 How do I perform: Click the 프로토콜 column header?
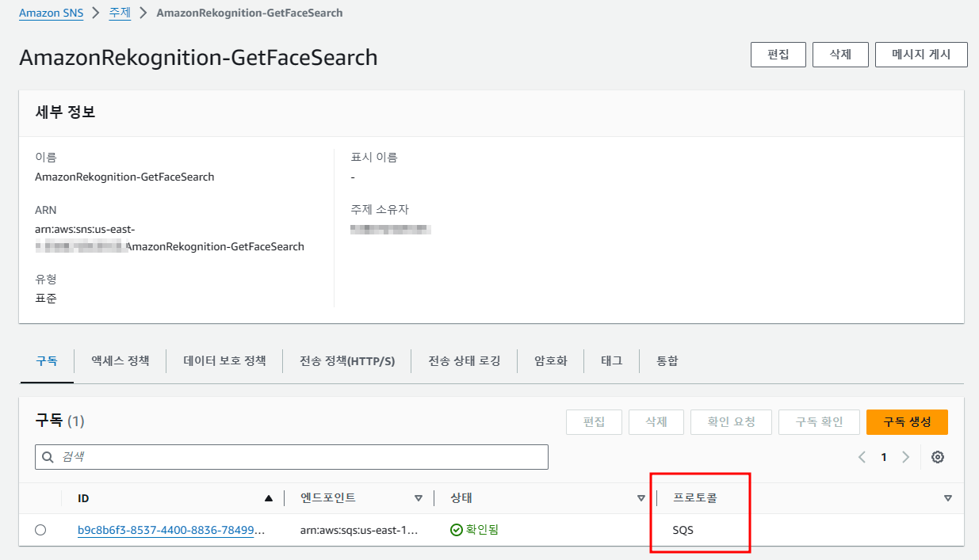(696, 498)
